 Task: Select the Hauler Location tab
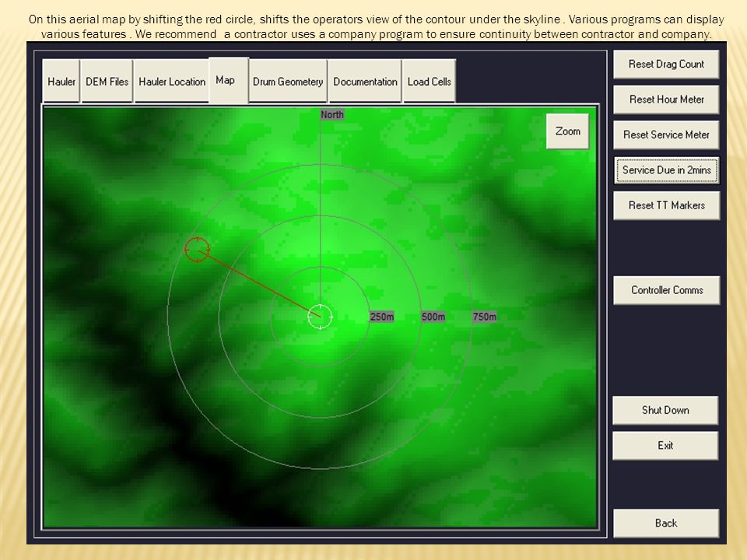[x=171, y=81]
